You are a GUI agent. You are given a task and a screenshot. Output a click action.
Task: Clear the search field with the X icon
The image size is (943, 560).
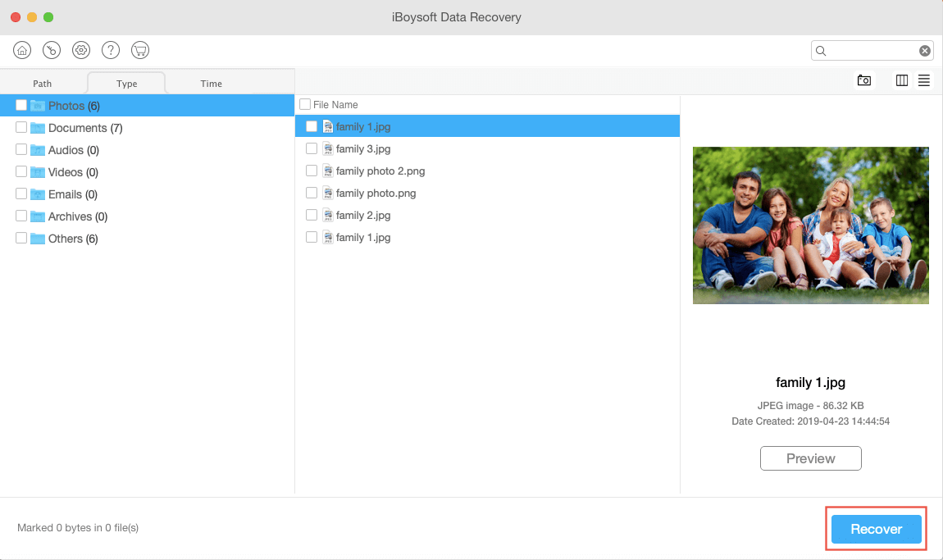[x=924, y=50]
